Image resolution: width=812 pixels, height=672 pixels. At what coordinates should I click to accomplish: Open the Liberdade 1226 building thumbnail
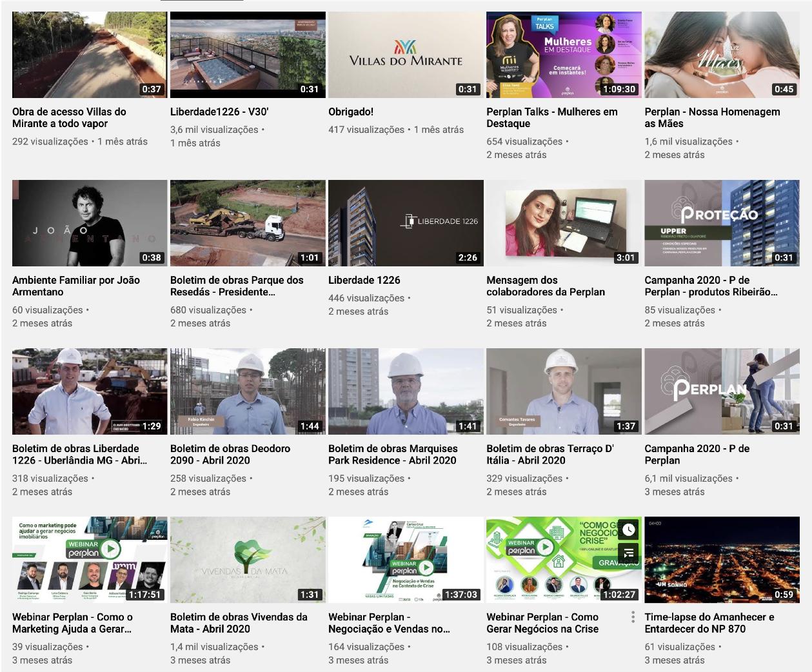[x=406, y=223]
